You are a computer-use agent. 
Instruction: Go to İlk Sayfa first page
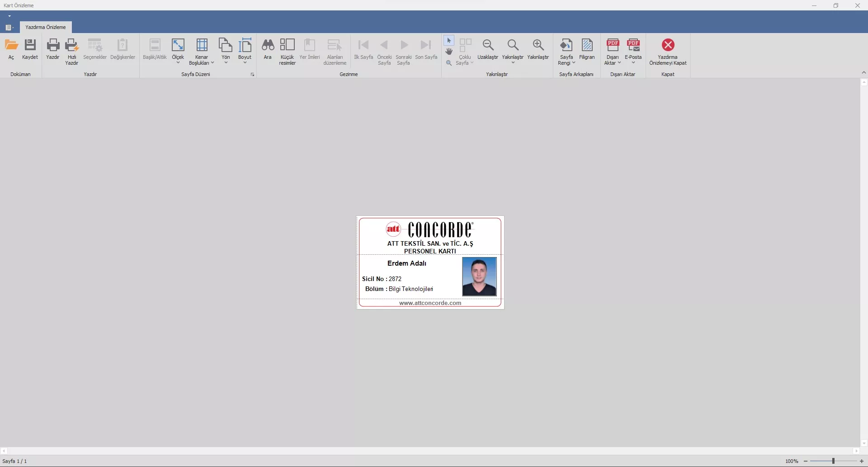click(363, 50)
